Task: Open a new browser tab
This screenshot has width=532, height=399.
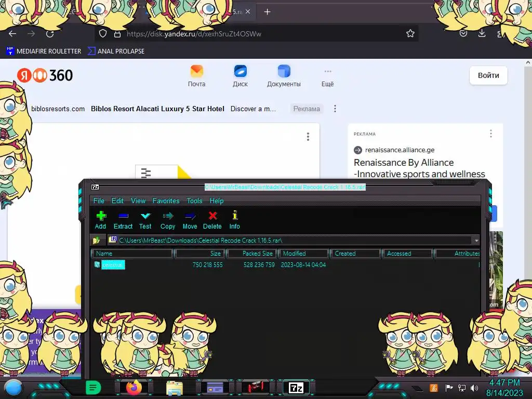Action: click(x=268, y=12)
